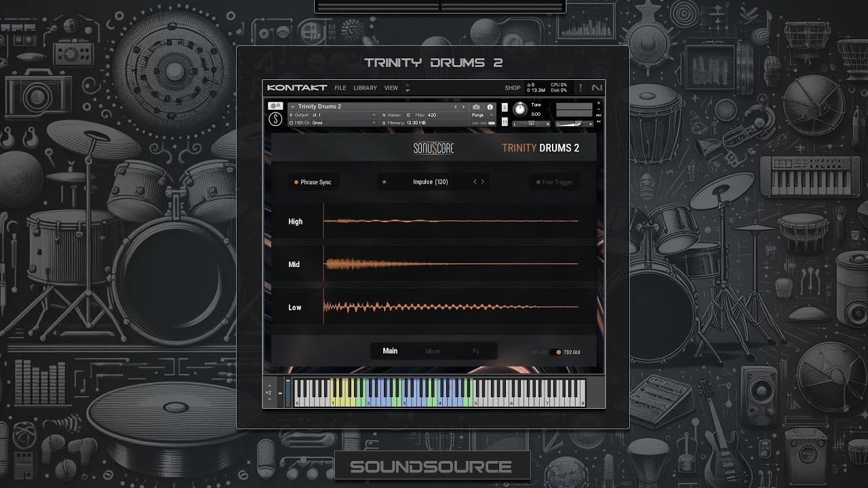The height and width of the screenshot is (488, 868).
Task: Open the MIDI Ch Omni dropdown
Action: (x=332, y=123)
